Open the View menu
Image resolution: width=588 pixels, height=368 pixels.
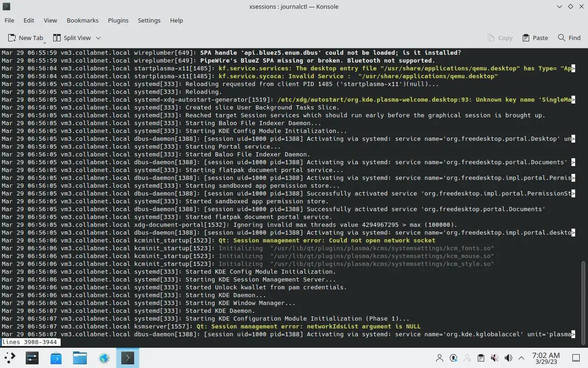pos(51,20)
